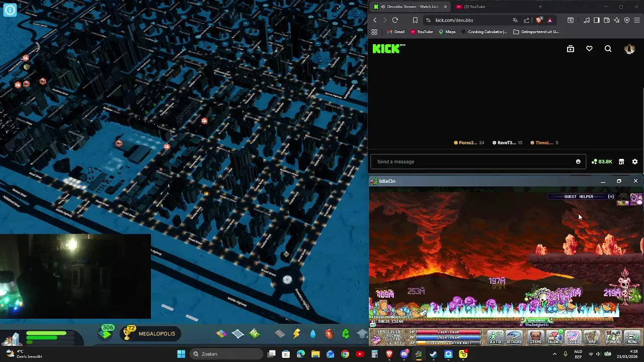This screenshot has width=644, height=362.
Task: Open Leo AI sparkle icon
Action: click(x=617, y=20)
